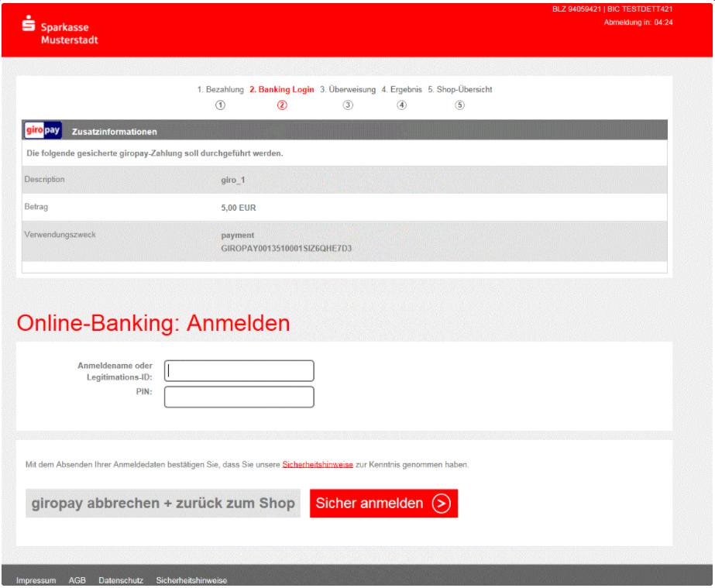Open Datenschutz in the footer
Viewport: 715px width, 588px height.
[x=121, y=580]
